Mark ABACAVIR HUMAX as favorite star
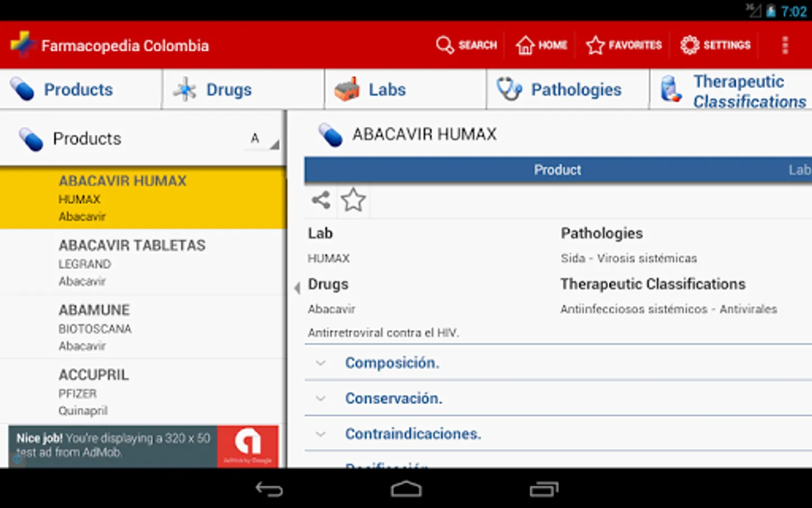The height and width of the screenshot is (508, 812). pos(354,200)
